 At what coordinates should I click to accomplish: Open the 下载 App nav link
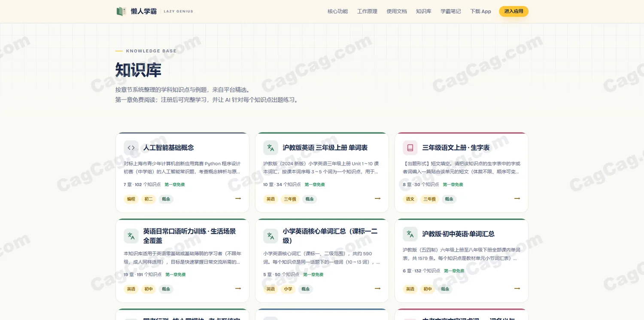[480, 12]
